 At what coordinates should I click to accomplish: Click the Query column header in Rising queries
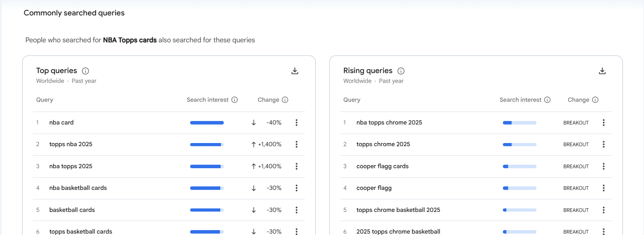tap(352, 100)
